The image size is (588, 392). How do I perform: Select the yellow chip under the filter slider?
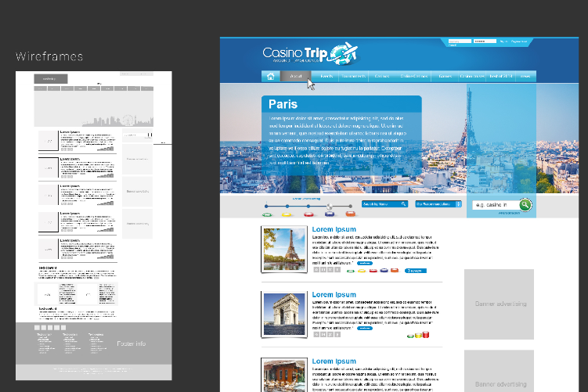point(287,214)
